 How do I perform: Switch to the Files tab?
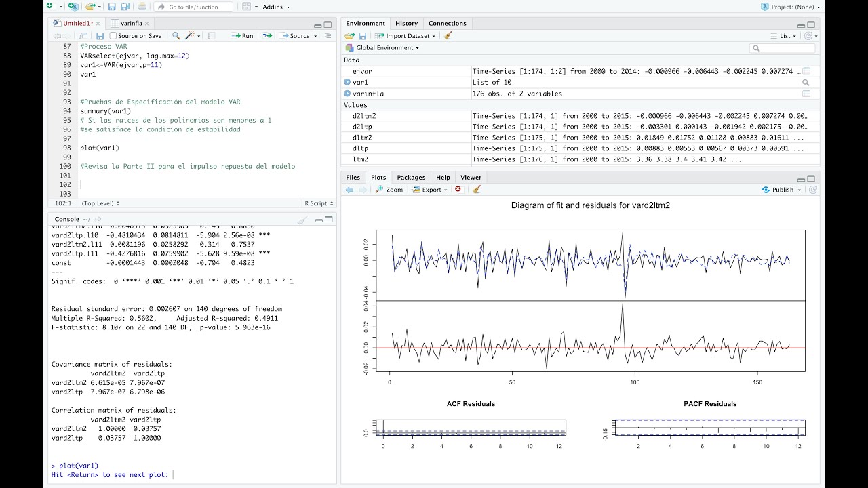pyautogui.click(x=353, y=177)
